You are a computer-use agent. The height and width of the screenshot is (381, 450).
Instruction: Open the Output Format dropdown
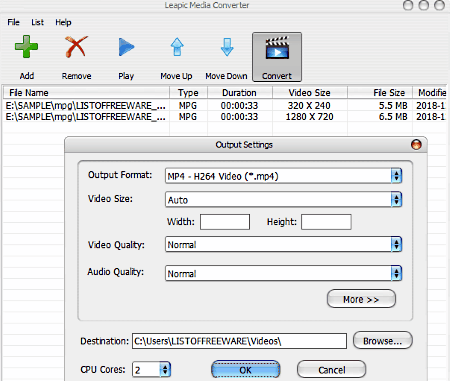click(x=396, y=176)
